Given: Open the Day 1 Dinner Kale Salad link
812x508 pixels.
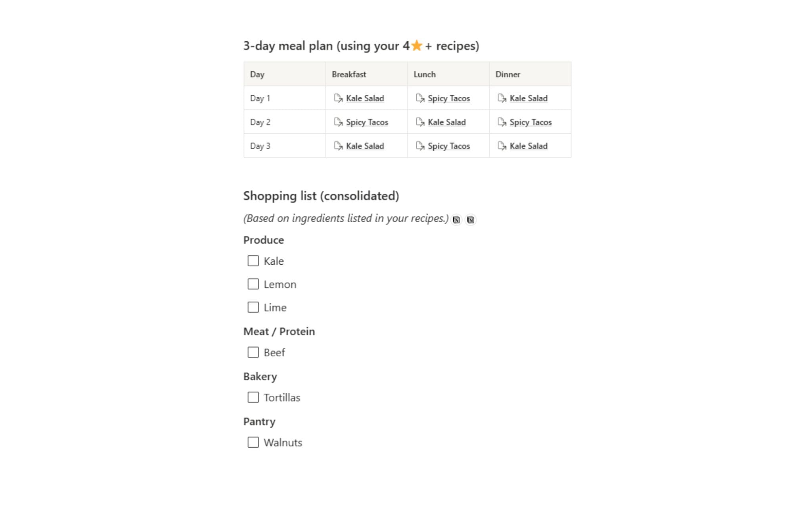Looking at the screenshot, I should (x=529, y=98).
